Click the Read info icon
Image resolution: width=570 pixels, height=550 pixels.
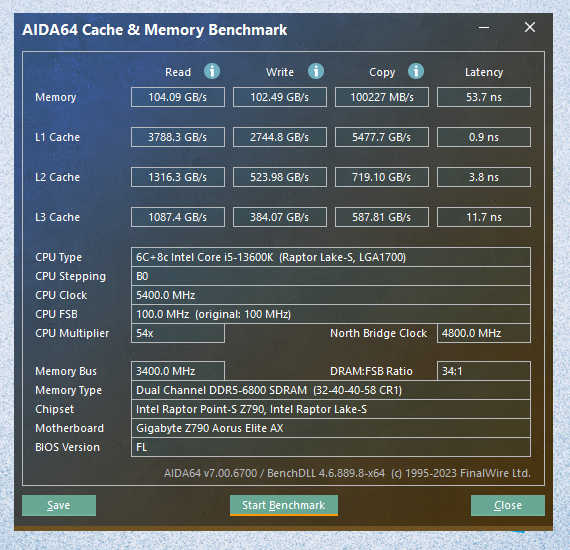click(x=212, y=71)
